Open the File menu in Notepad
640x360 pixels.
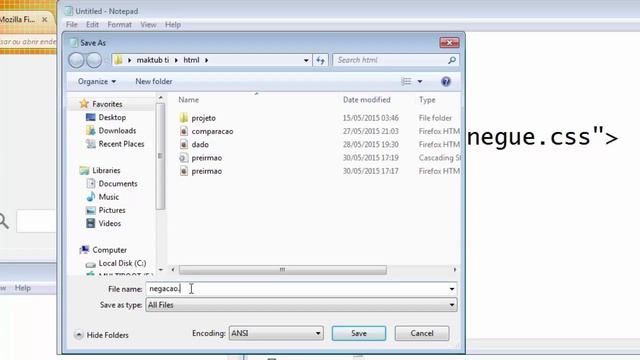pos(71,25)
